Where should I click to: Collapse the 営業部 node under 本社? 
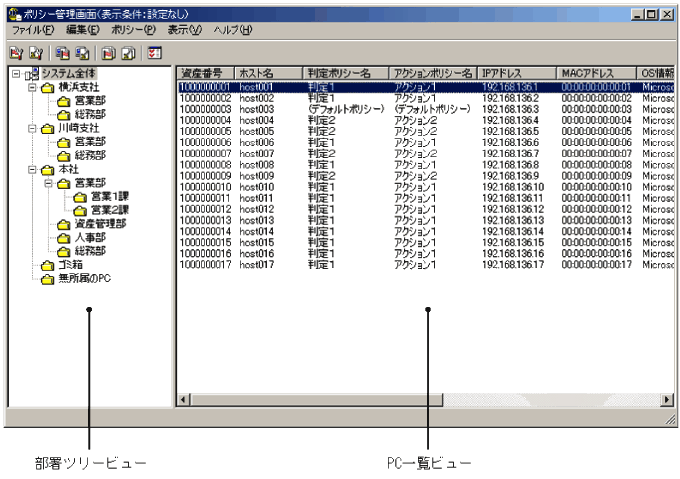coord(49,183)
